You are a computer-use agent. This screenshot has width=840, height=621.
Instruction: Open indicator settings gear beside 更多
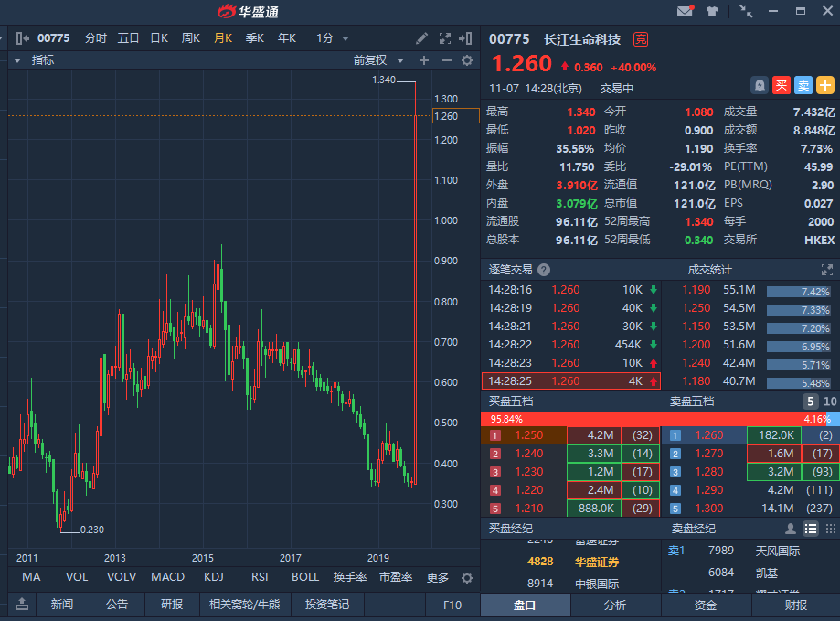pyautogui.click(x=467, y=578)
